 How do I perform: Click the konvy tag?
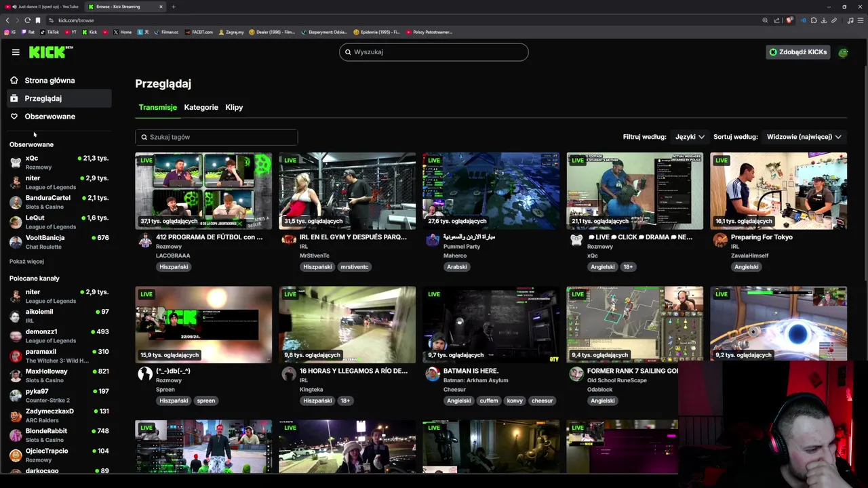click(515, 401)
